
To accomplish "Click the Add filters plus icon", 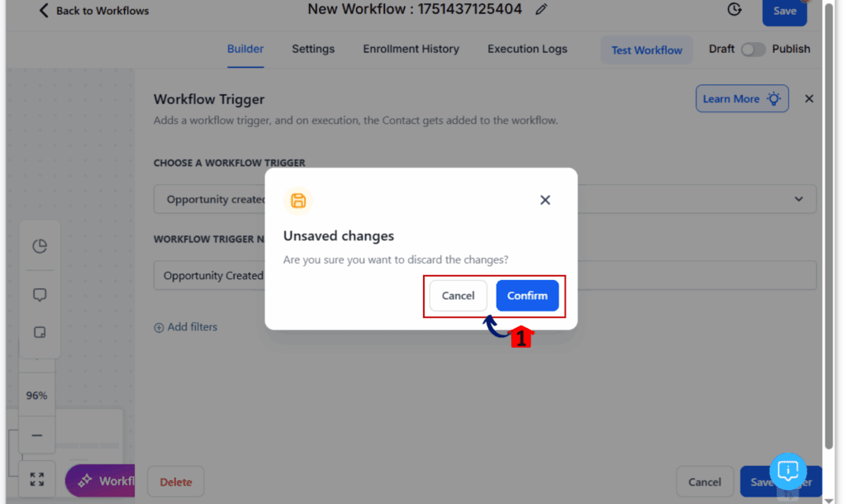I will coord(159,327).
